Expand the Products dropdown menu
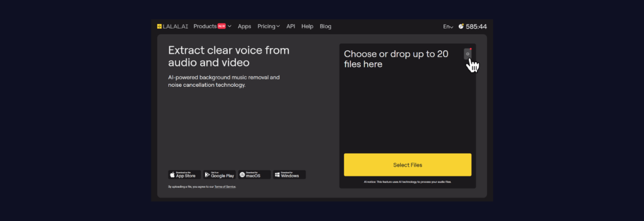The image size is (644, 221). (x=213, y=26)
